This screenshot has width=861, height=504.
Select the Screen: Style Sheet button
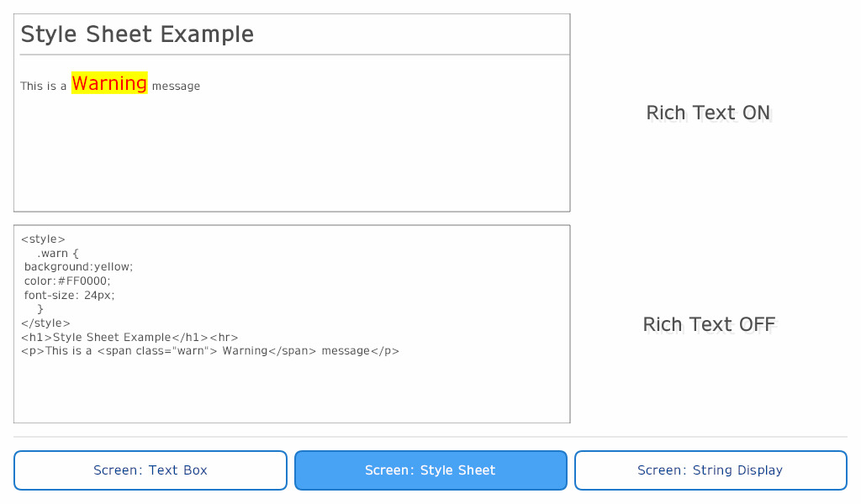click(430, 470)
